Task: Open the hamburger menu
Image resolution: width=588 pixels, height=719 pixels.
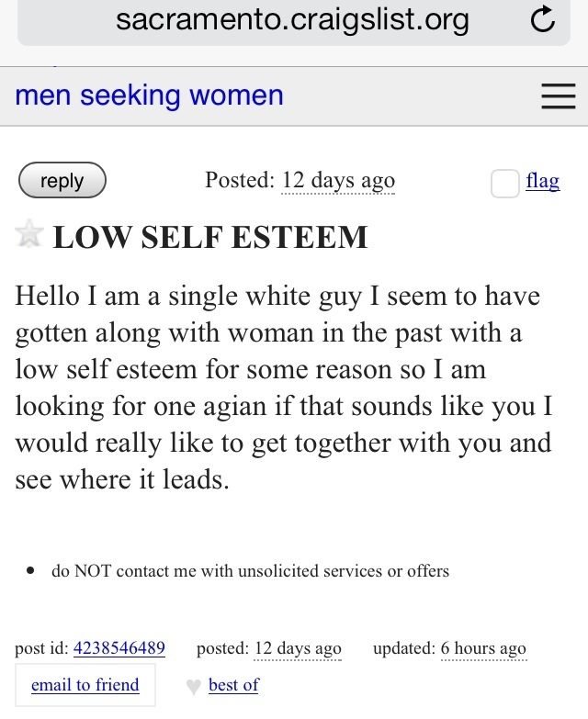Action: tap(558, 96)
